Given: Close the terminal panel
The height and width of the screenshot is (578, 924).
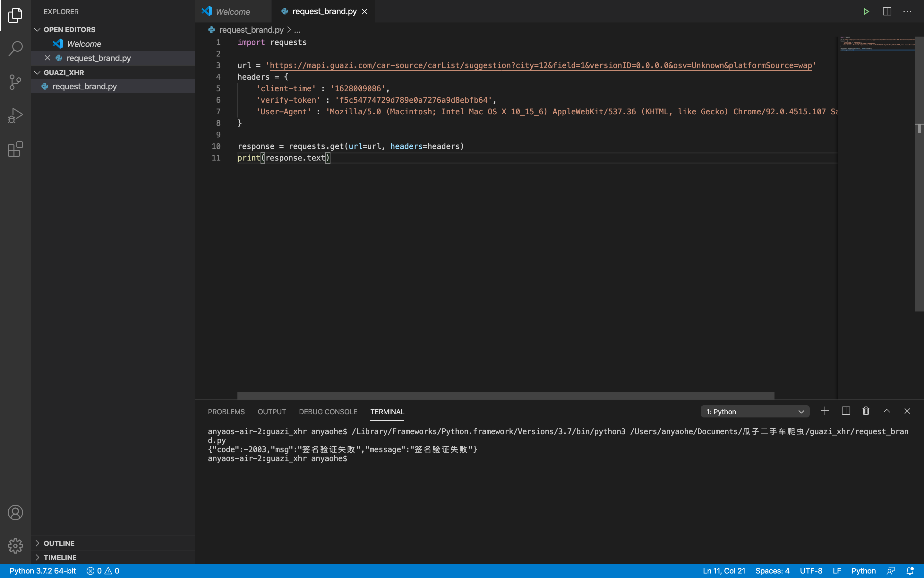Looking at the screenshot, I should [907, 411].
